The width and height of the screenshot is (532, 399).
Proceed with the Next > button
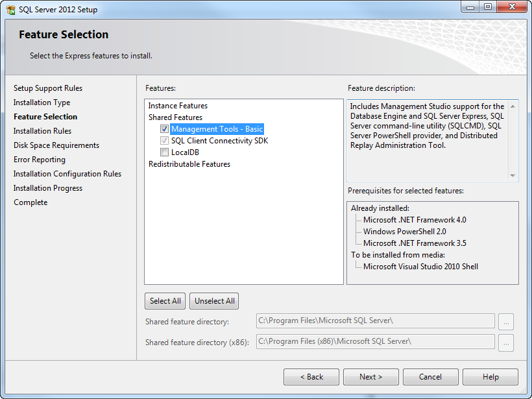click(371, 377)
